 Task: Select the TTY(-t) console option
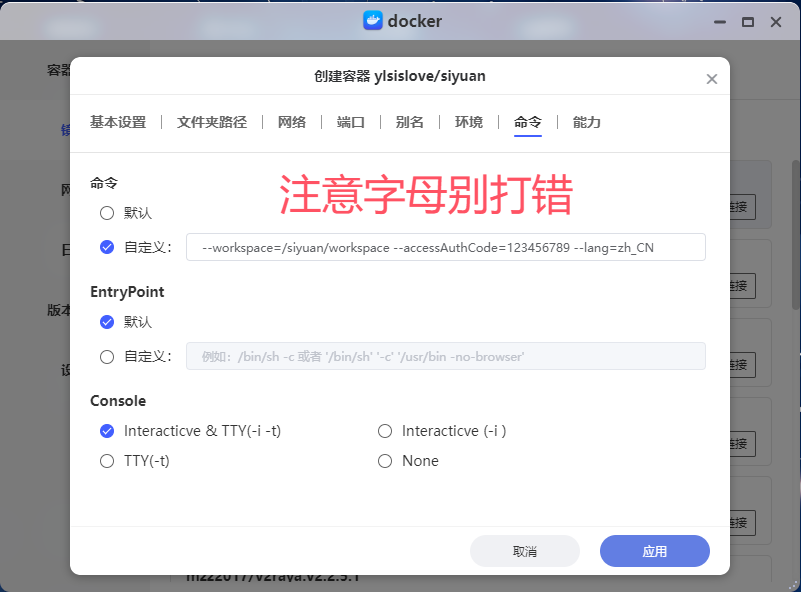click(x=107, y=461)
